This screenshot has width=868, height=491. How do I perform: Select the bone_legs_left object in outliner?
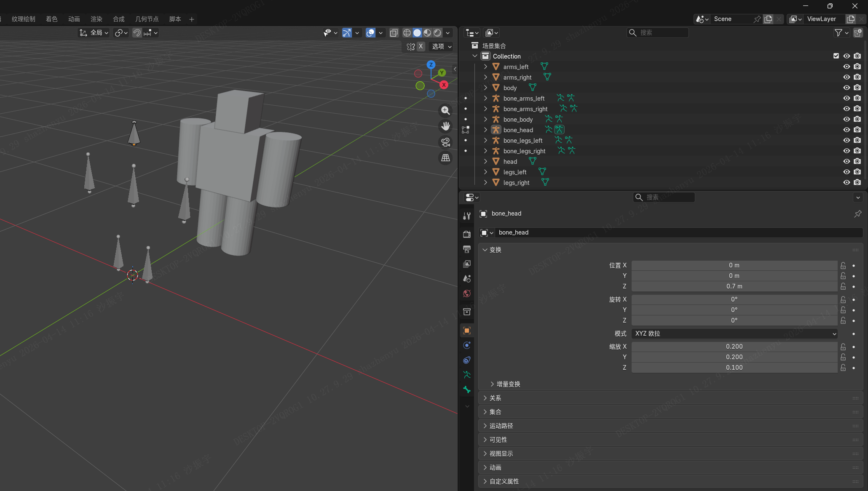[x=522, y=140]
